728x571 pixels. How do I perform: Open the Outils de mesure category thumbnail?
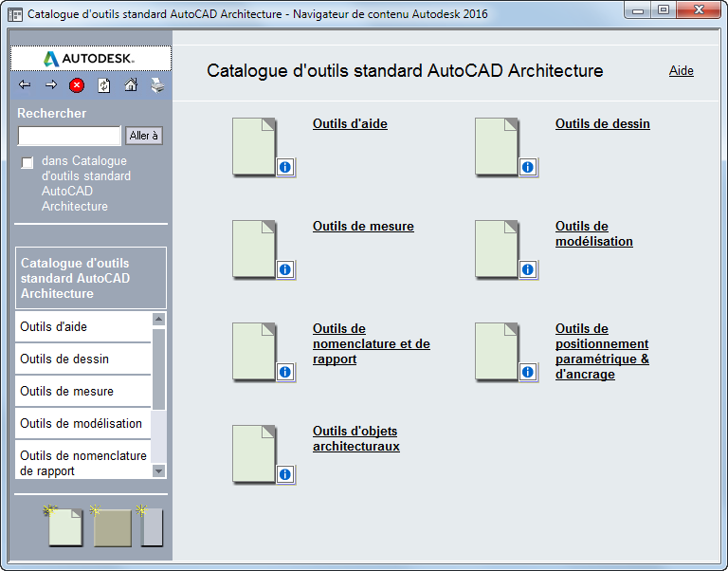click(254, 249)
